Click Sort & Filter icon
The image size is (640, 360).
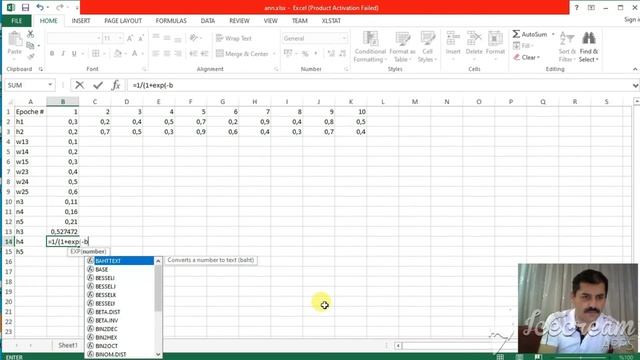(x=567, y=47)
